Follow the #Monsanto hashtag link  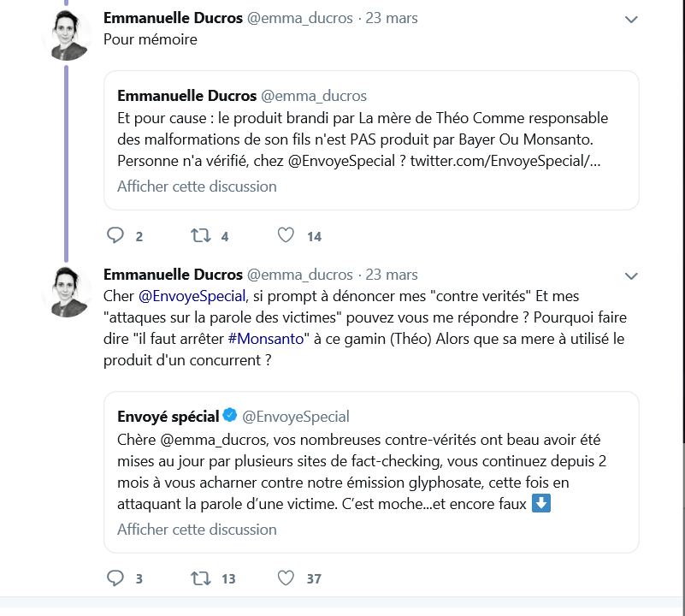click(x=269, y=338)
